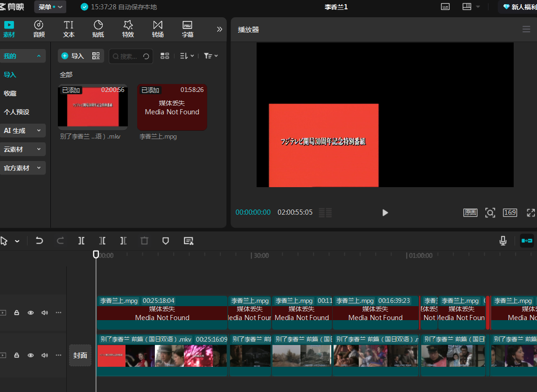Click the media search input field
Screen dimensions: 537x392
129,56
